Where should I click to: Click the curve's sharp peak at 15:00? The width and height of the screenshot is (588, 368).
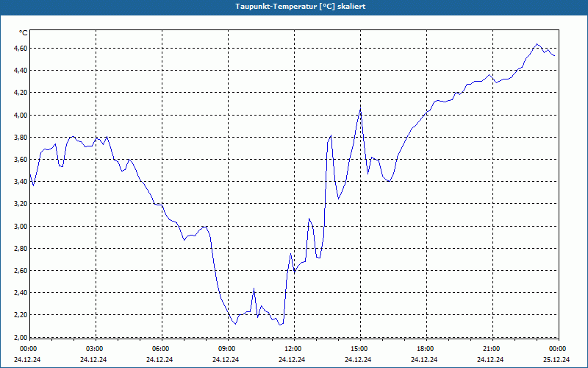(360, 109)
